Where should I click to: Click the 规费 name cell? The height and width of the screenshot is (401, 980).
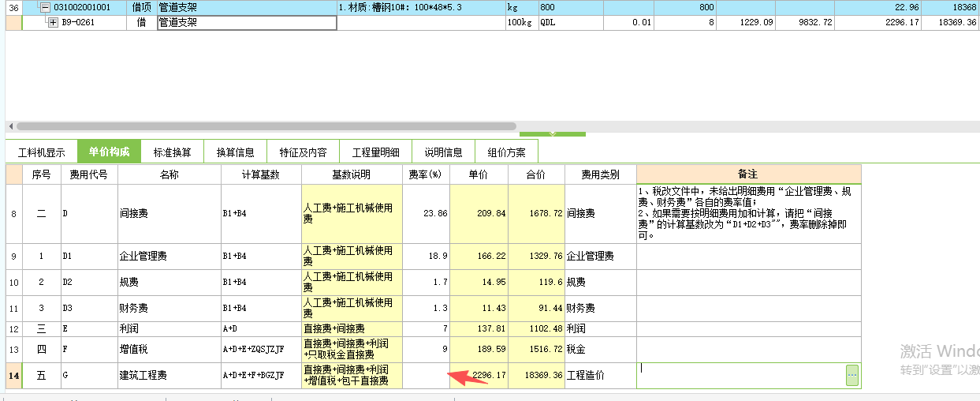tap(170, 282)
